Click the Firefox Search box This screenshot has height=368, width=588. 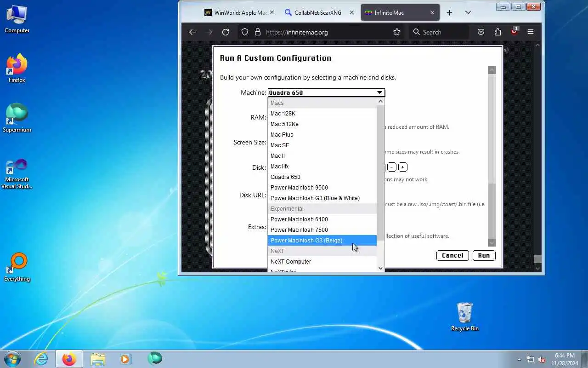438,32
